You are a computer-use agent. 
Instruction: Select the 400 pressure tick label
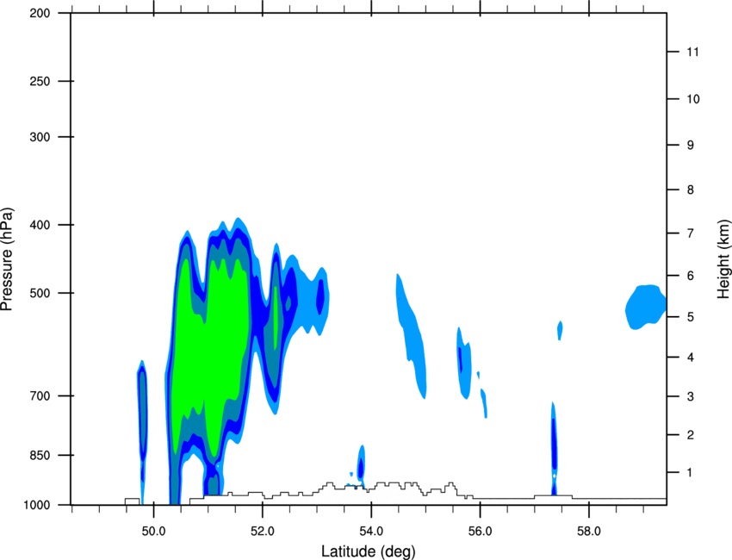click(40, 225)
